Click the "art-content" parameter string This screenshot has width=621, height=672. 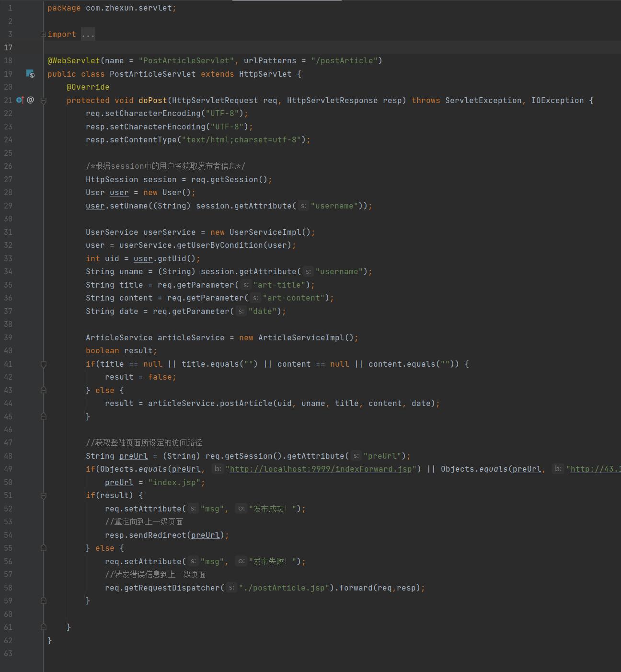tap(294, 298)
